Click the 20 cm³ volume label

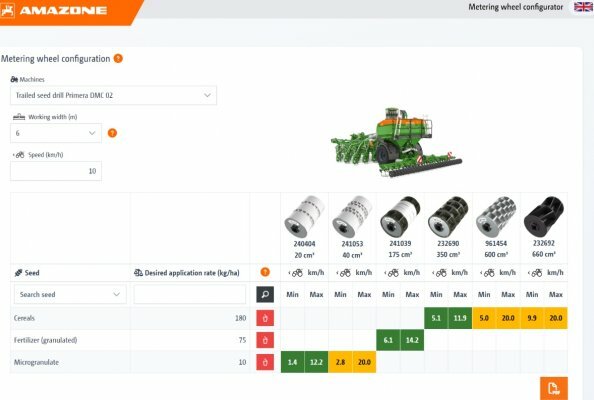coord(305,255)
